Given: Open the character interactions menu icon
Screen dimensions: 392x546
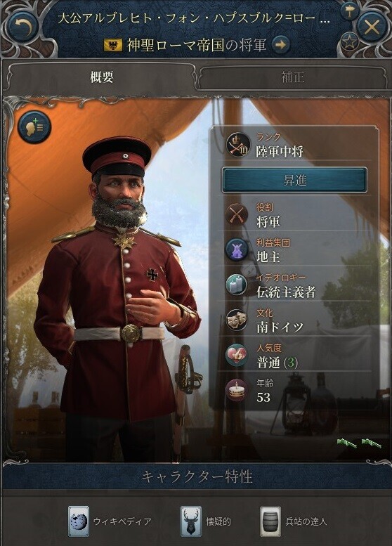Looking at the screenshot, I should pos(34,127).
